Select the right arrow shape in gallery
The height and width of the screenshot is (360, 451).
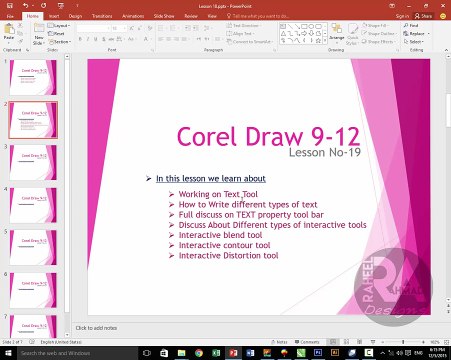coord(304,33)
